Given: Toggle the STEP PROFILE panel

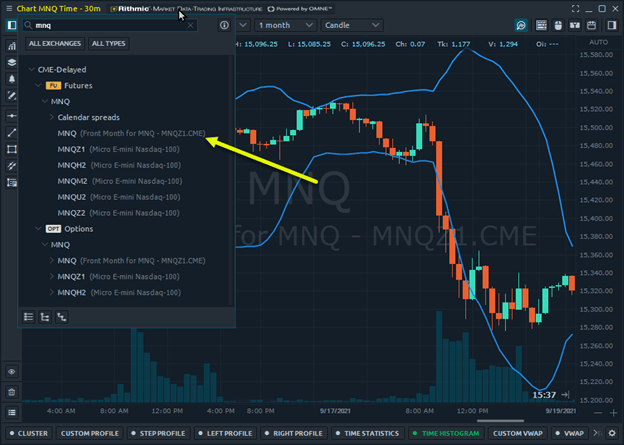Looking at the screenshot, I should tap(158, 433).
